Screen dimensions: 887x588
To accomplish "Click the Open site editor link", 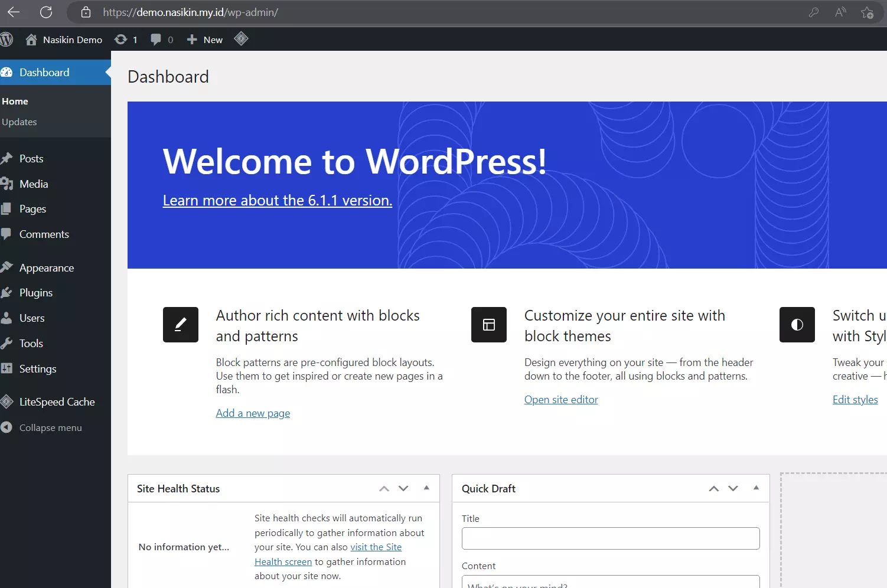I will pos(561,400).
